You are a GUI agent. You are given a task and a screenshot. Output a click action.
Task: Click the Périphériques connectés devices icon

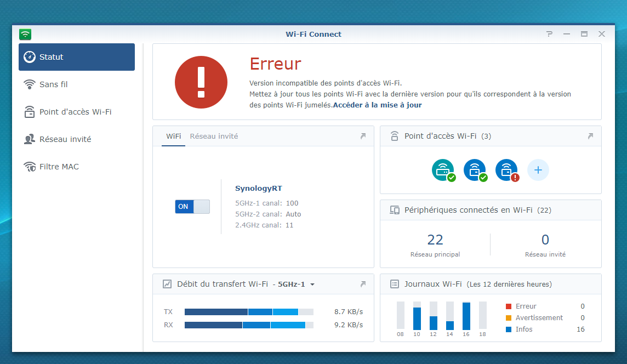(394, 211)
